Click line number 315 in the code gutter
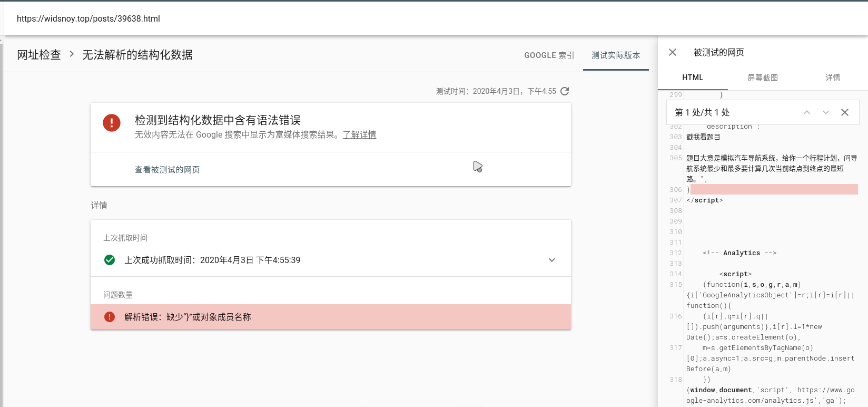Viewport: 868px width, 407px height. [x=676, y=285]
